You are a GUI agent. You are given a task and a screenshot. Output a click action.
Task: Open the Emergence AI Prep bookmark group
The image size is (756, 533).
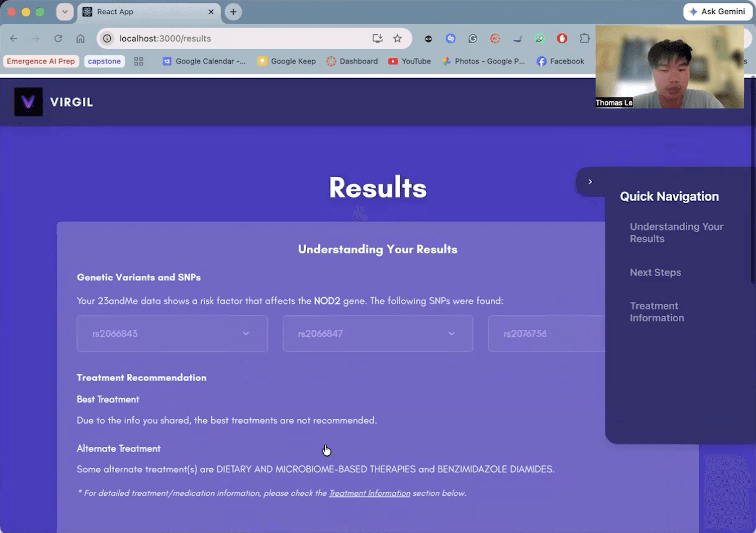click(41, 61)
